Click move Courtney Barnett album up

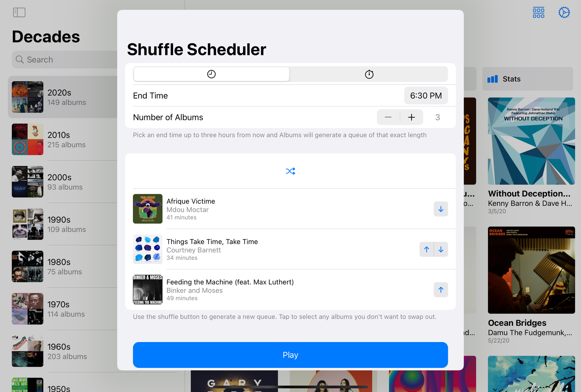pyautogui.click(x=426, y=249)
